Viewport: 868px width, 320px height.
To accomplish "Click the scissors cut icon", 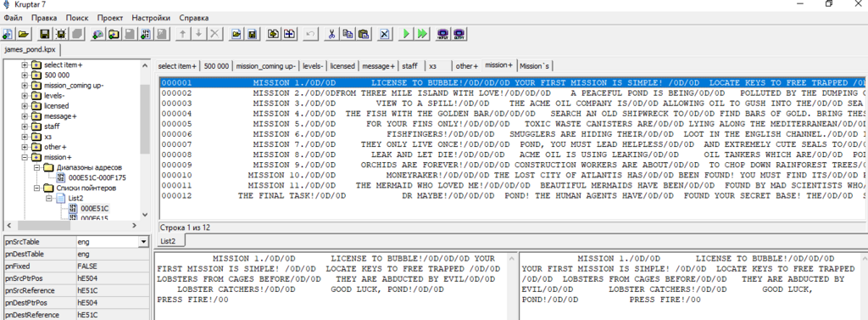I will click(x=331, y=34).
